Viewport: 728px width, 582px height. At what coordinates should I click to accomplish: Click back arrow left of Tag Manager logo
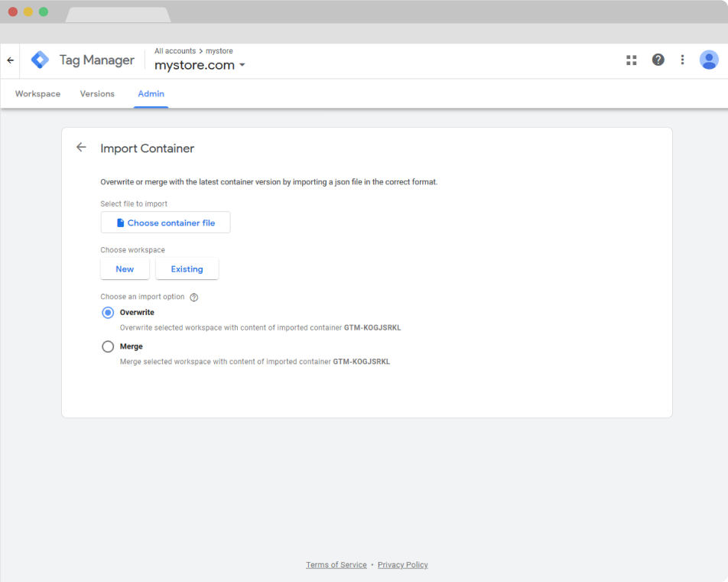click(x=10, y=60)
